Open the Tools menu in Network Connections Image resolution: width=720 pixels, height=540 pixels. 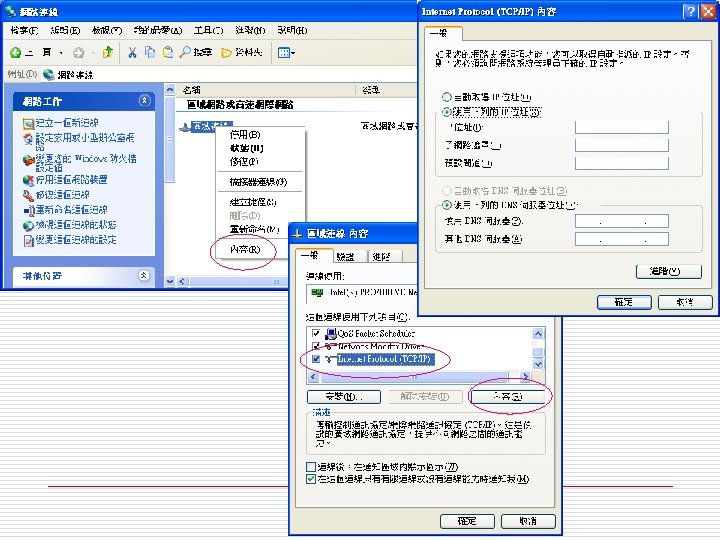pyautogui.click(x=208, y=31)
